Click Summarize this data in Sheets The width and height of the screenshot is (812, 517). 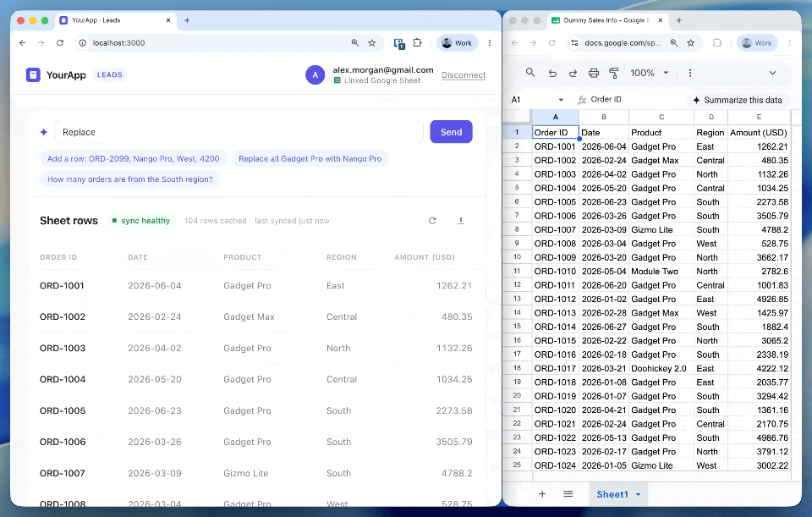[x=738, y=100]
